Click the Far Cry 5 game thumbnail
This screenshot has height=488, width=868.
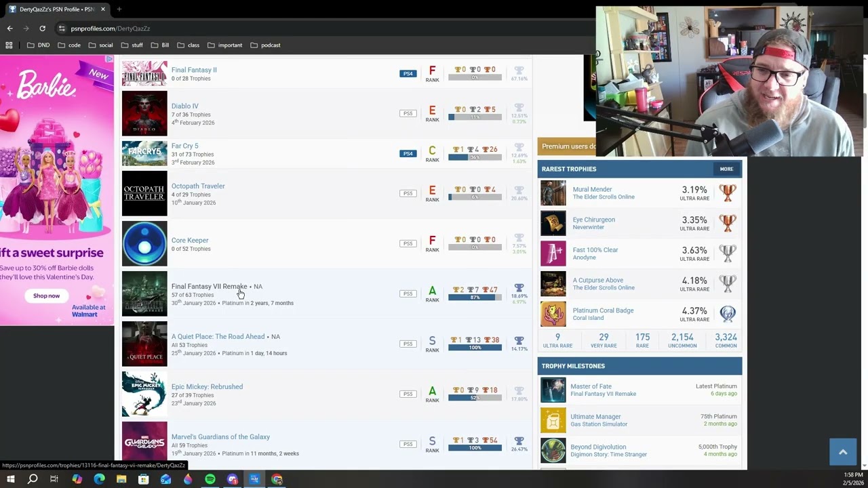[144, 153]
